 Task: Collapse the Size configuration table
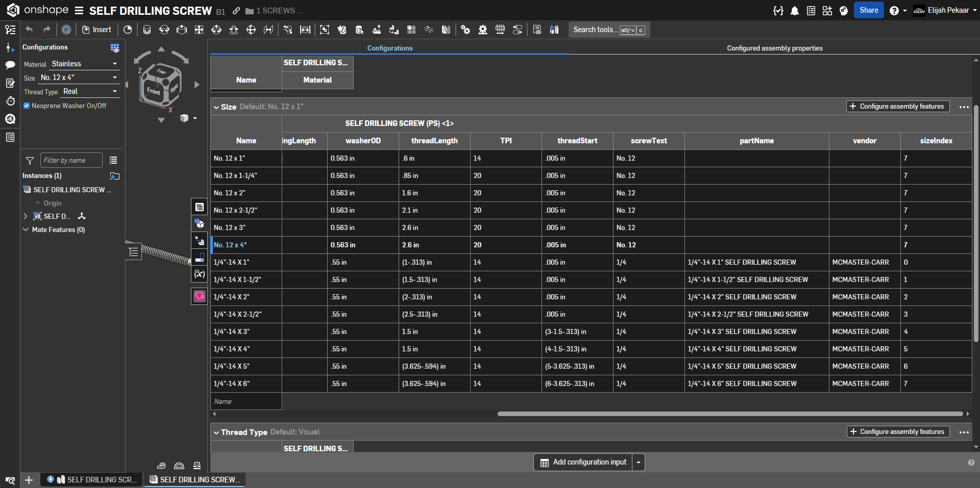pyautogui.click(x=216, y=107)
